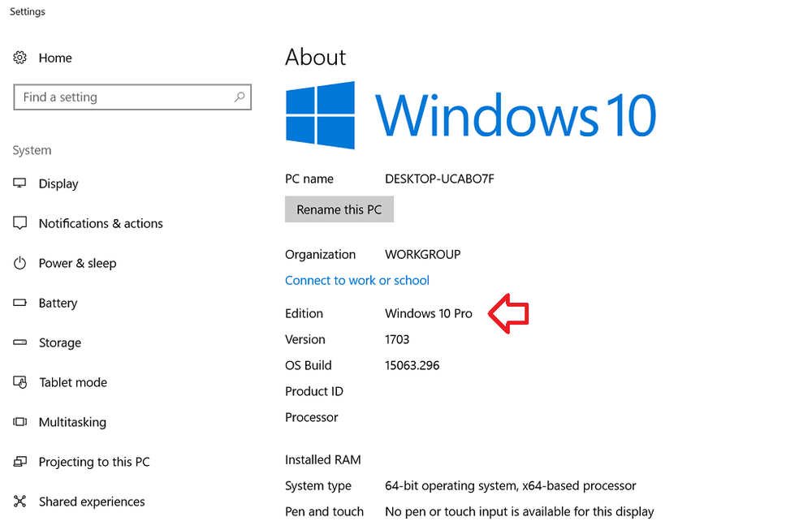Click the PC name DESKTOP-UCABO7F
The height and width of the screenshot is (521, 812).
439,179
